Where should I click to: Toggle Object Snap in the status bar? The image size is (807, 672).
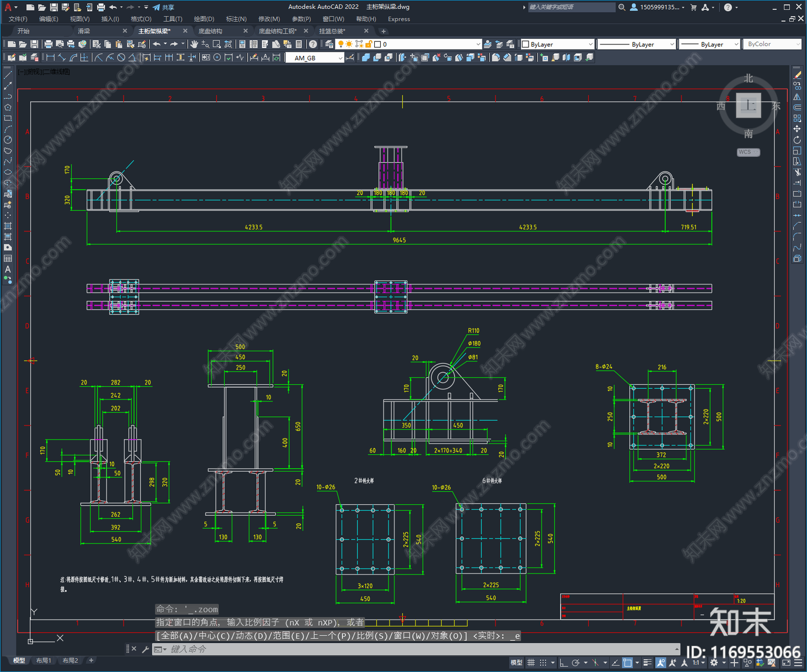(627, 663)
